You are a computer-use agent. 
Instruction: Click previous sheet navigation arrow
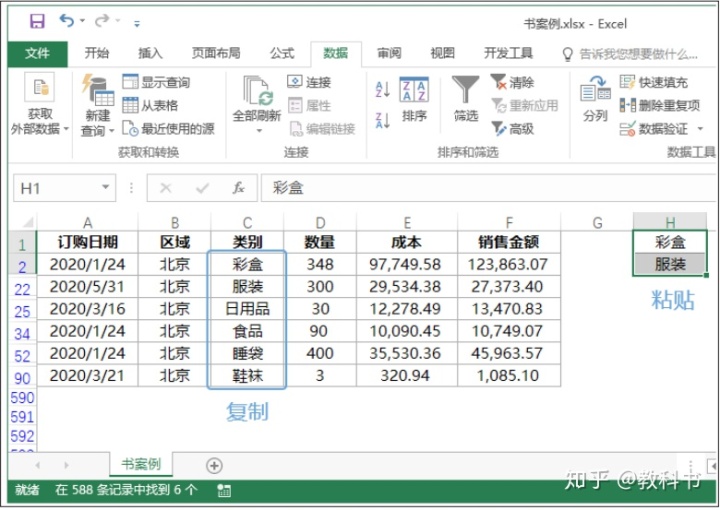point(38,465)
